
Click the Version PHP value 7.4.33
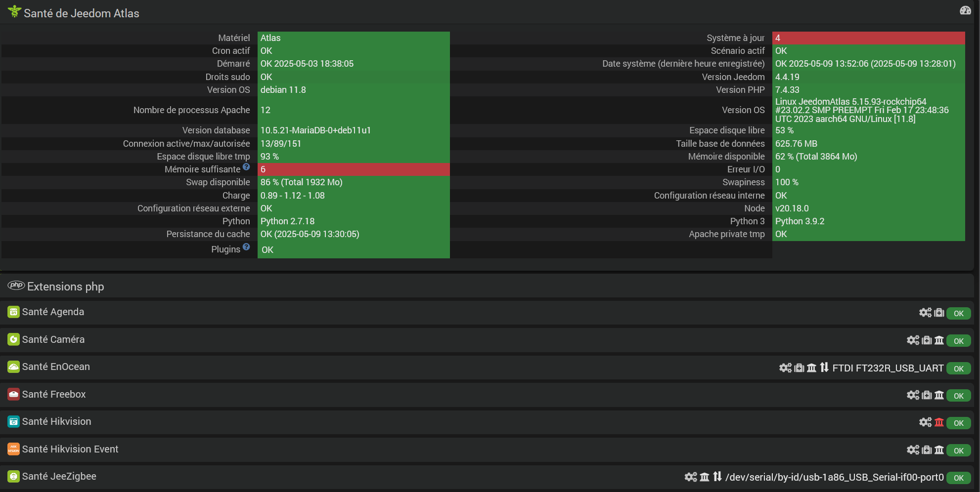pyautogui.click(x=869, y=90)
